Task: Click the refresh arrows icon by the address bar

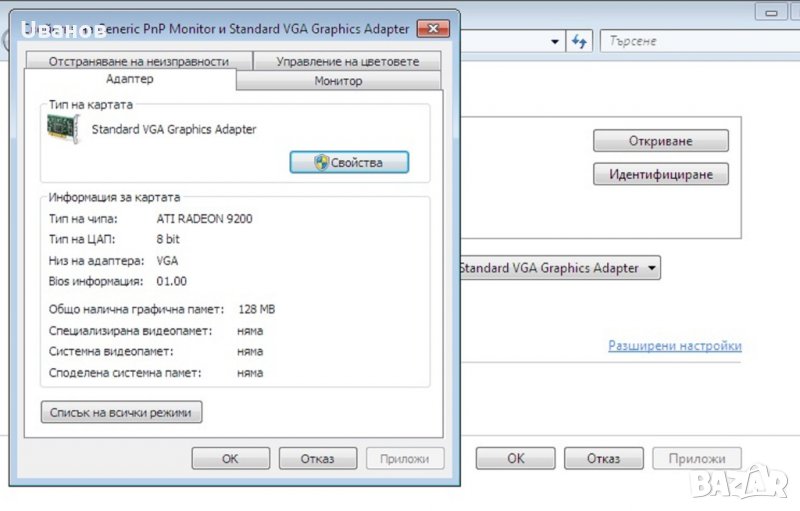Action: 579,42
